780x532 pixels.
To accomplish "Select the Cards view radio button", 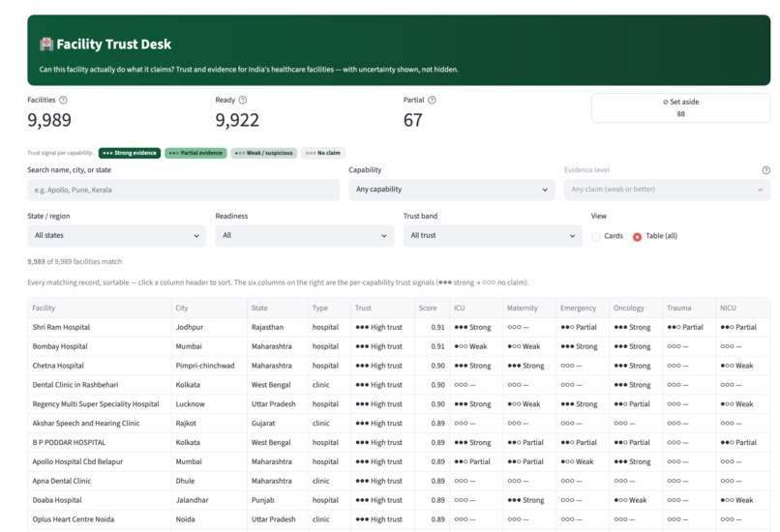I will click(595, 237).
